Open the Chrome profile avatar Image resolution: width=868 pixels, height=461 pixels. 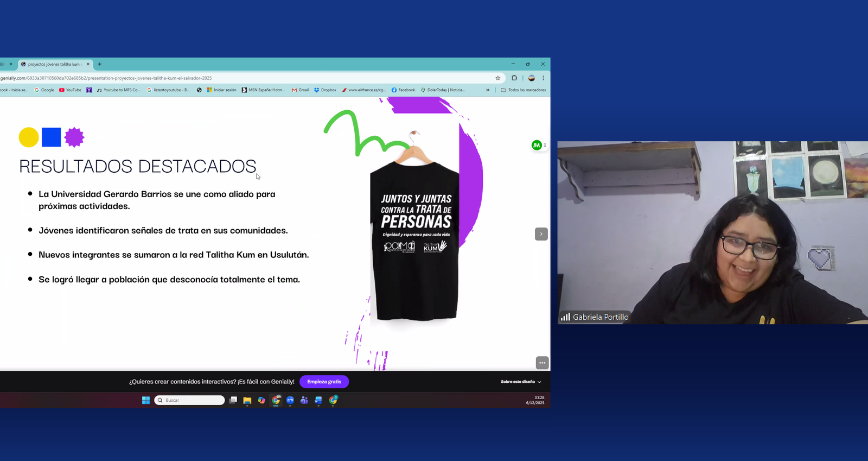pos(532,78)
